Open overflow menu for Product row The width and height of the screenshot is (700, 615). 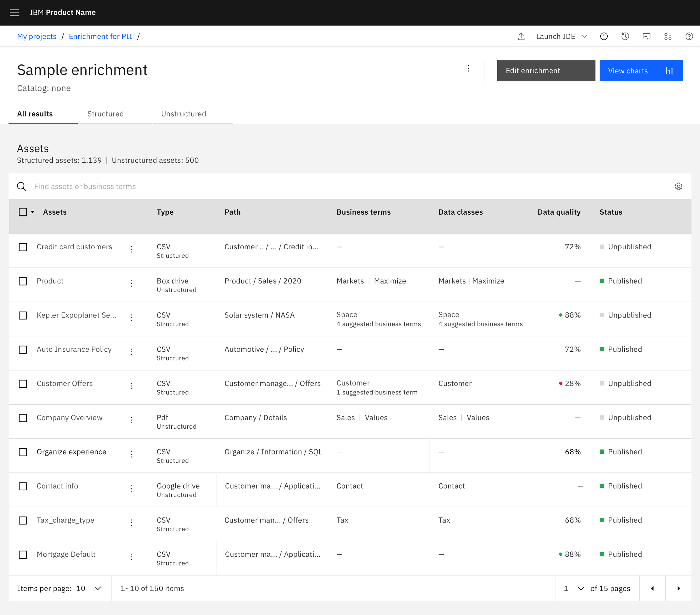click(x=131, y=283)
